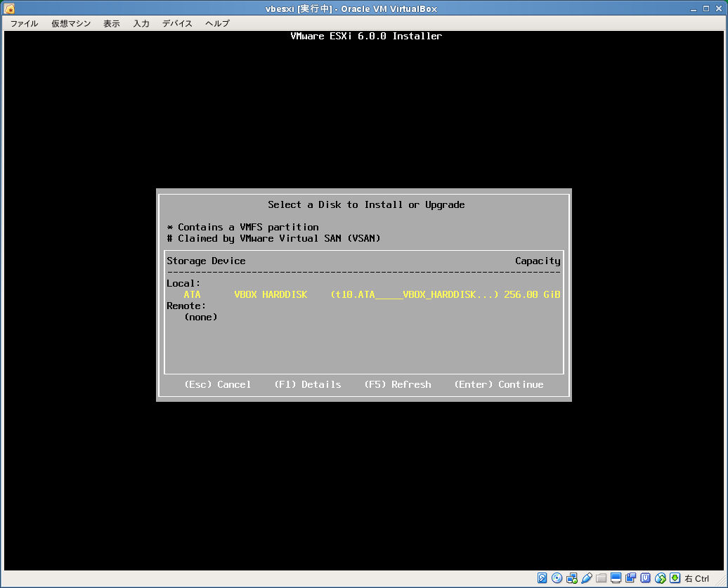Open the 表示 menu

[x=112, y=24]
